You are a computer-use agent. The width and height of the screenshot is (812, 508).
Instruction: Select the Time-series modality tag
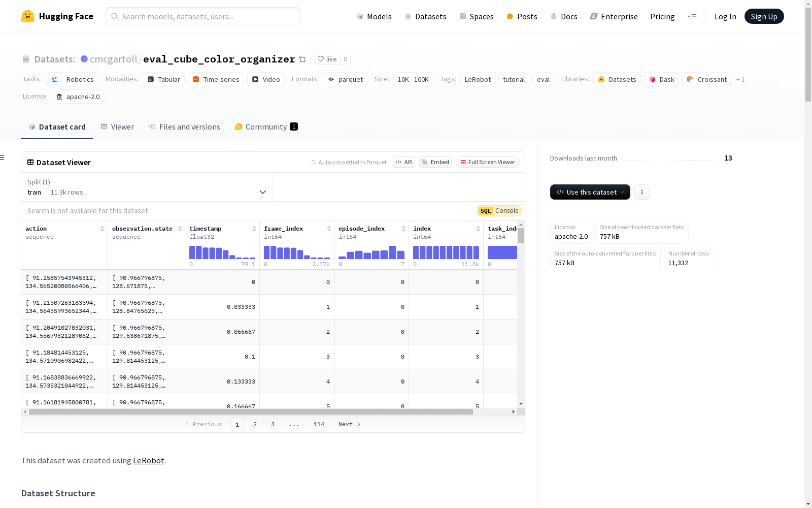click(216, 79)
